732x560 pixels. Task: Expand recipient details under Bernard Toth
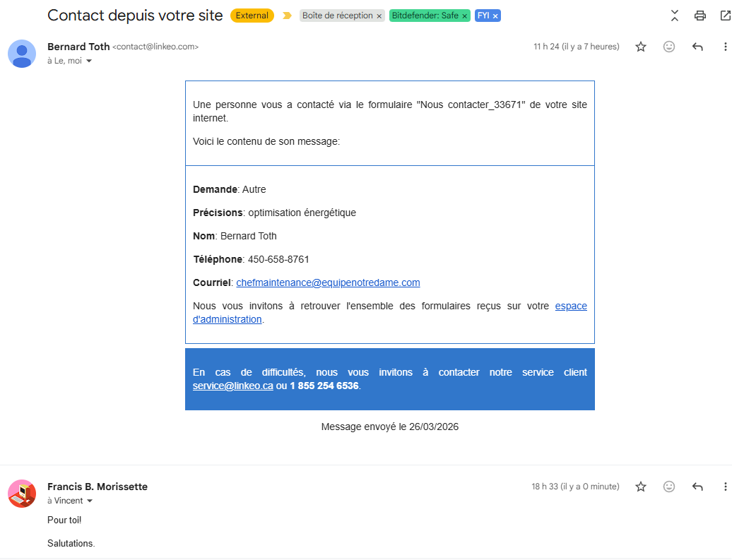click(x=89, y=61)
